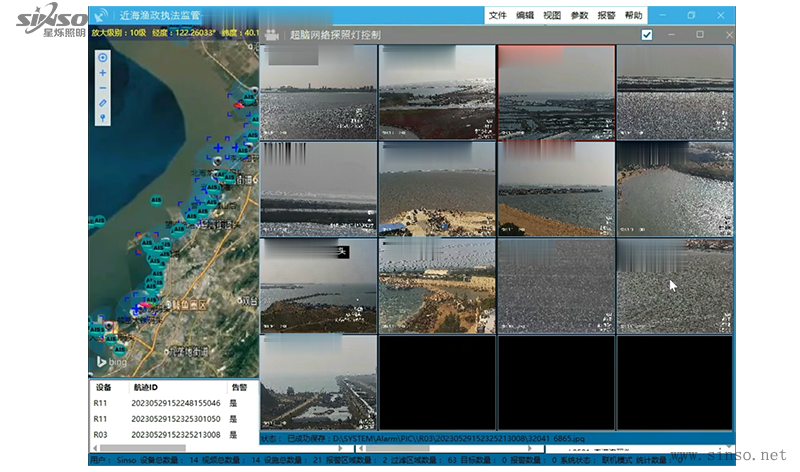Click the satellite dish application logo icon
This screenshot has width=800, height=472.
[103, 15]
